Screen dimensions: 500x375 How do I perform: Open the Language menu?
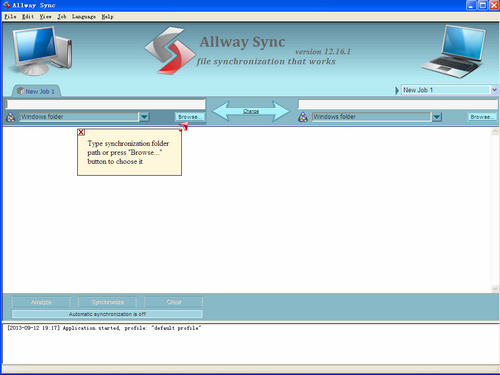pyautogui.click(x=84, y=17)
